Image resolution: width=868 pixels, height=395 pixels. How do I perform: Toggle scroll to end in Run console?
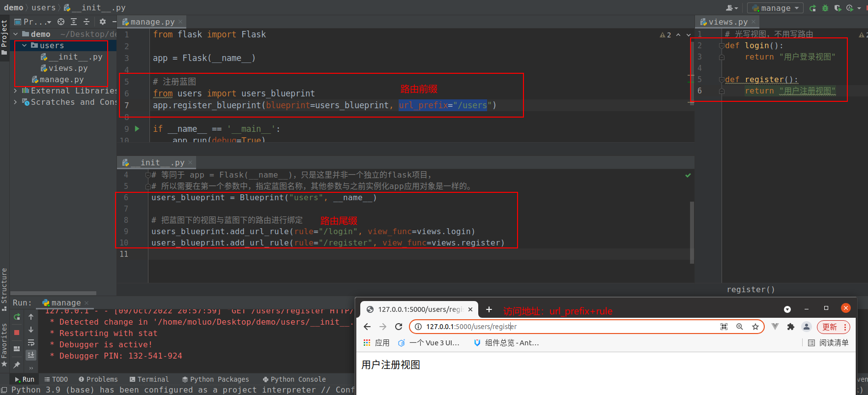tap(31, 355)
